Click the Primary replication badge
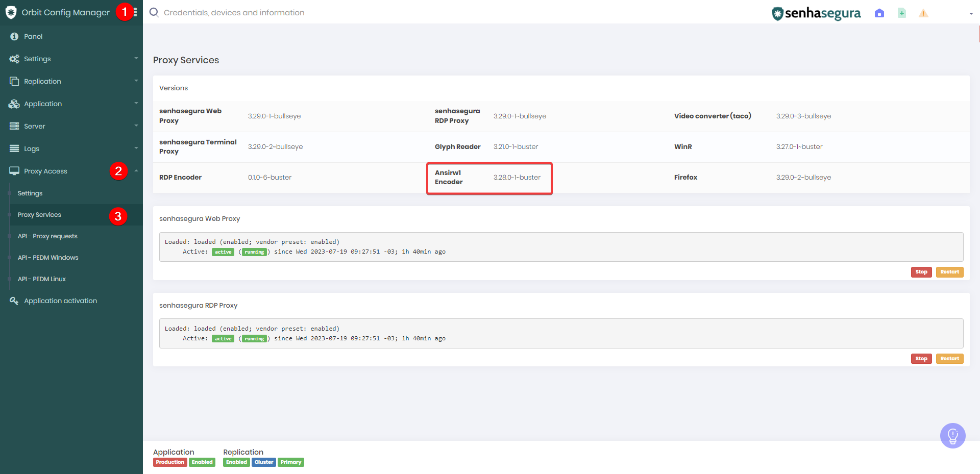The height and width of the screenshot is (474, 980). [291, 462]
